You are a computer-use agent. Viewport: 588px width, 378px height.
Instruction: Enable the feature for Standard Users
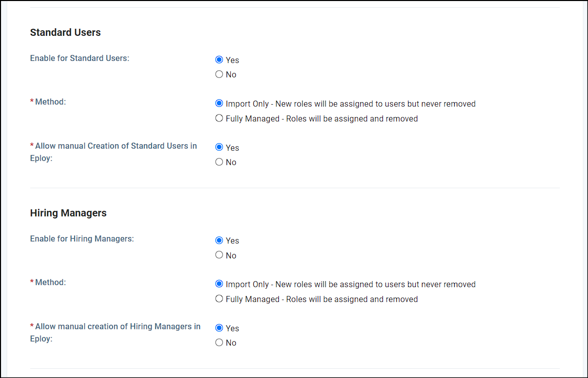click(219, 59)
